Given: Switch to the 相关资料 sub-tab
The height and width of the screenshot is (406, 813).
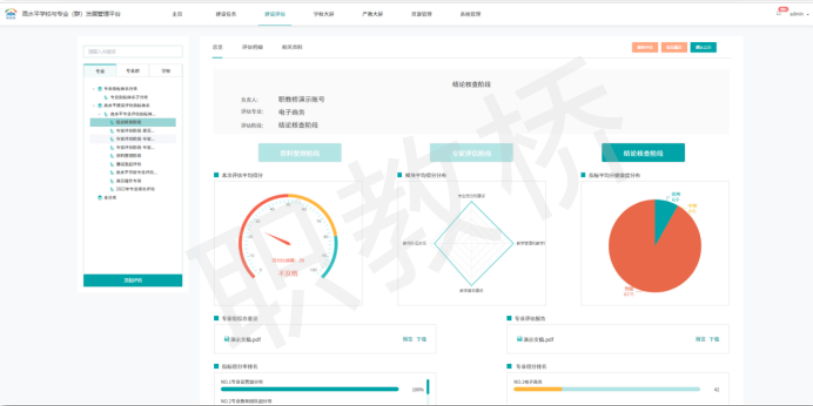Looking at the screenshot, I should click(292, 47).
